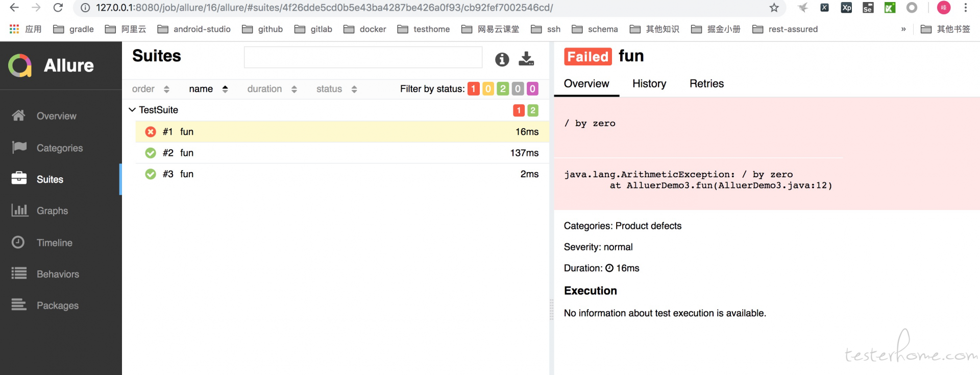The width and height of the screenshot is (980, 375).
Task: Select the #2 fun test row
Action: (x=342, y=153)
